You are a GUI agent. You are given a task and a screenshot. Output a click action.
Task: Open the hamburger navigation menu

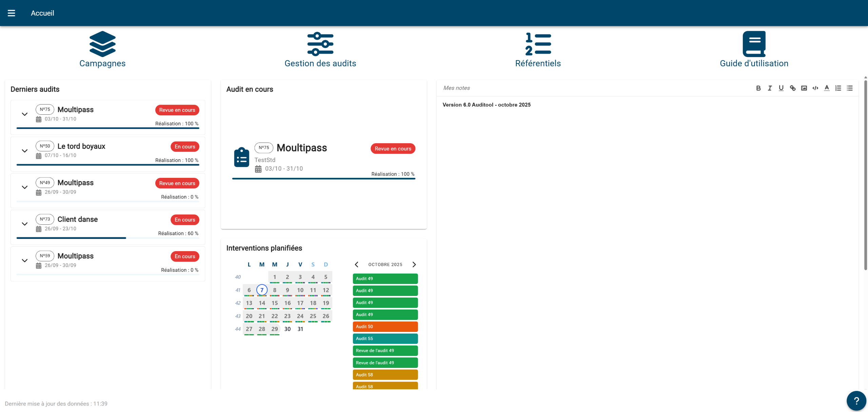click(12, 13)
